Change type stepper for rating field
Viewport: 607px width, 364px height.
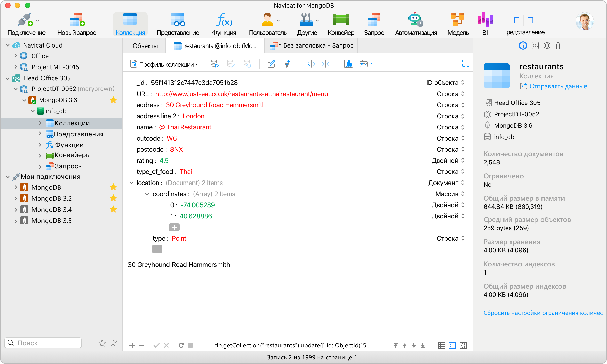[x=463, y=161]
